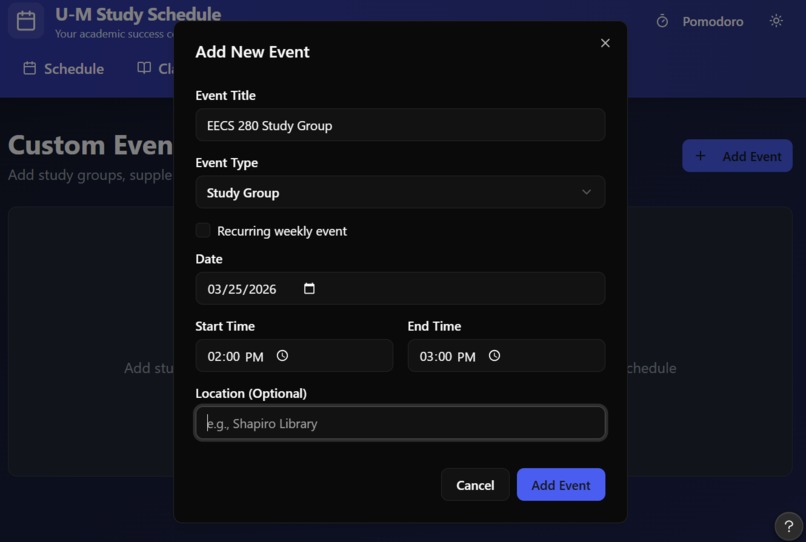The height and width of the screenshot is (542, 806).
Task: Open the date picker calendar icon
Action: pyautogui.click(x=309, y=288)
